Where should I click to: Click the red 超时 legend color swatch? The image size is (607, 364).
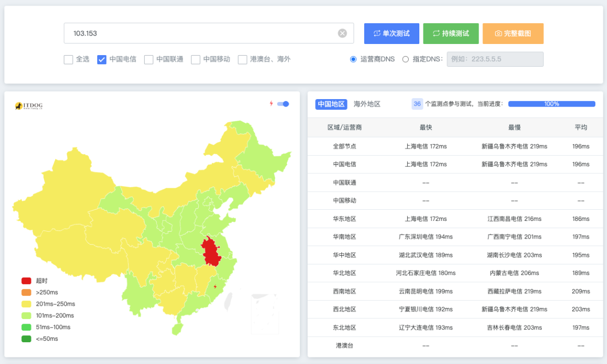click(x=26, y=281)
